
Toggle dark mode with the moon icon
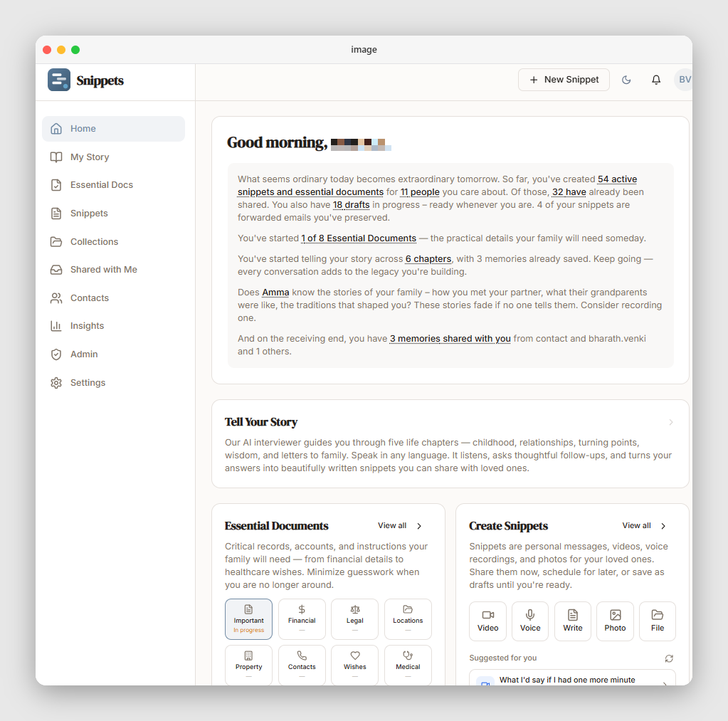626,80
